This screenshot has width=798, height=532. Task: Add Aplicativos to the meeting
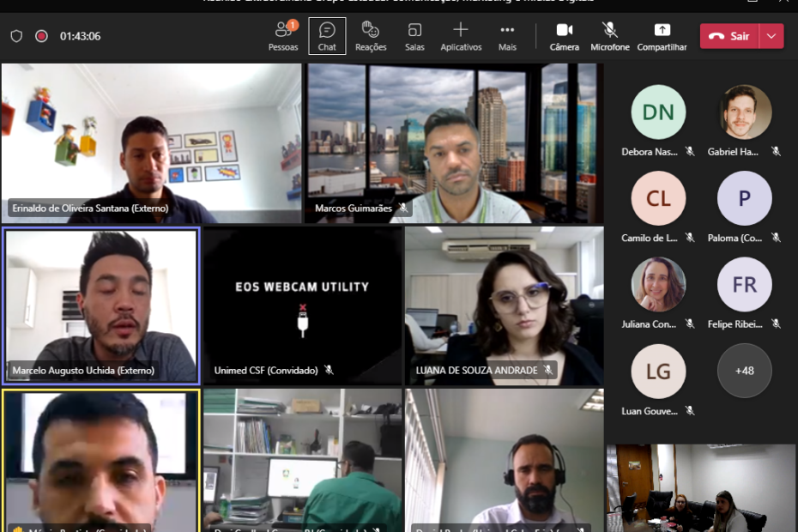(x=461, y=36)
